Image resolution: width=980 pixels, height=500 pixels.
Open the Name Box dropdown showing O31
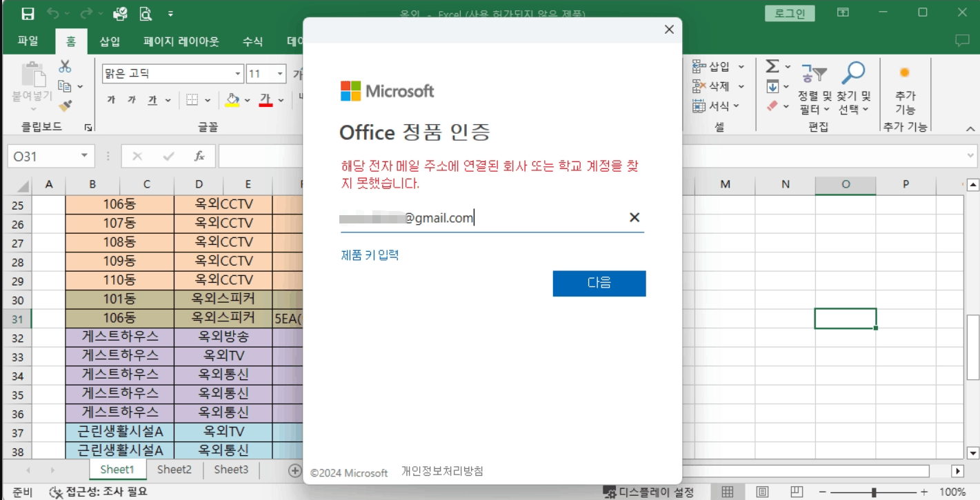85,157
